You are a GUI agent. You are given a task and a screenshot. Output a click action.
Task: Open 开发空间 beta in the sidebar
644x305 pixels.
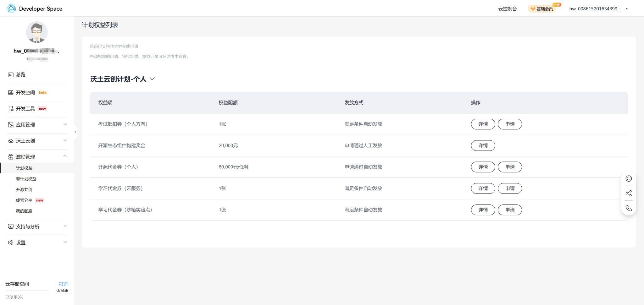[25, 93]
